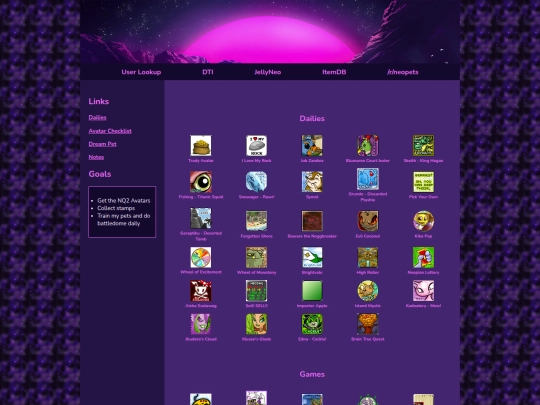Image resolution: width=540 pixels, height=405 pixels.
Task: Open JellyNeo from the nav bar
Action: pos(268,72)
